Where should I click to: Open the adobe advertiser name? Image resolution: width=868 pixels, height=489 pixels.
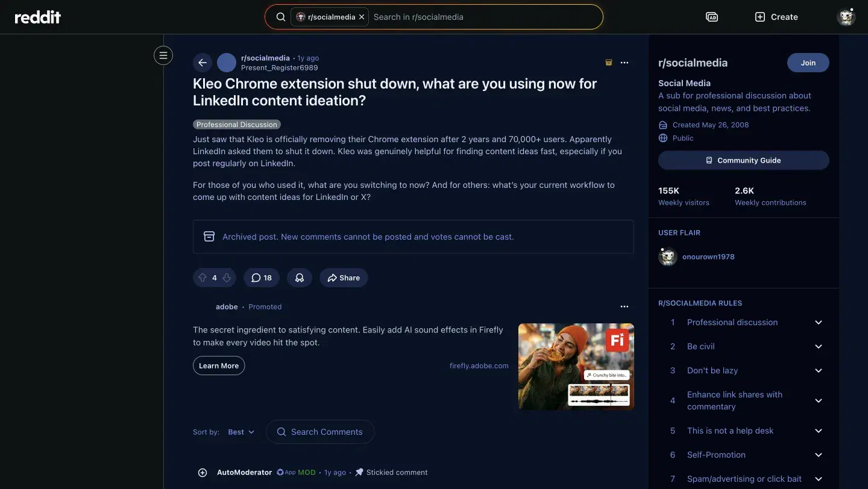[227, 307]
